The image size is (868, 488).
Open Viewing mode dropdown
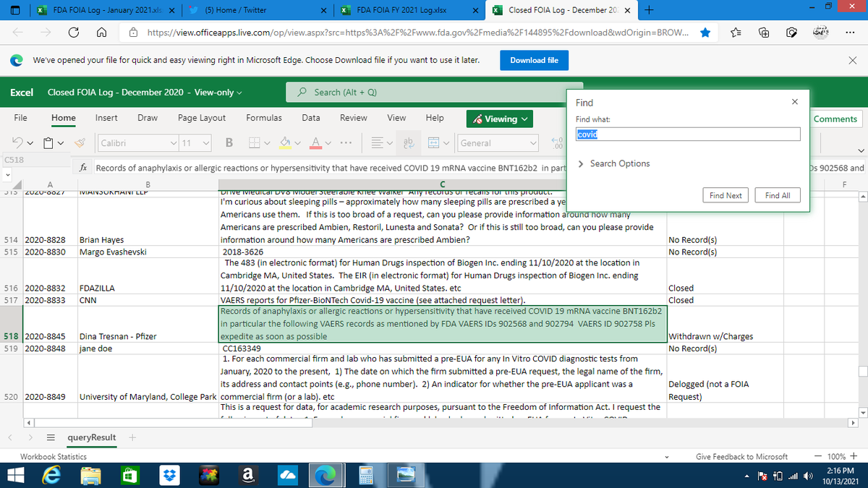click(x=501, y=119)
